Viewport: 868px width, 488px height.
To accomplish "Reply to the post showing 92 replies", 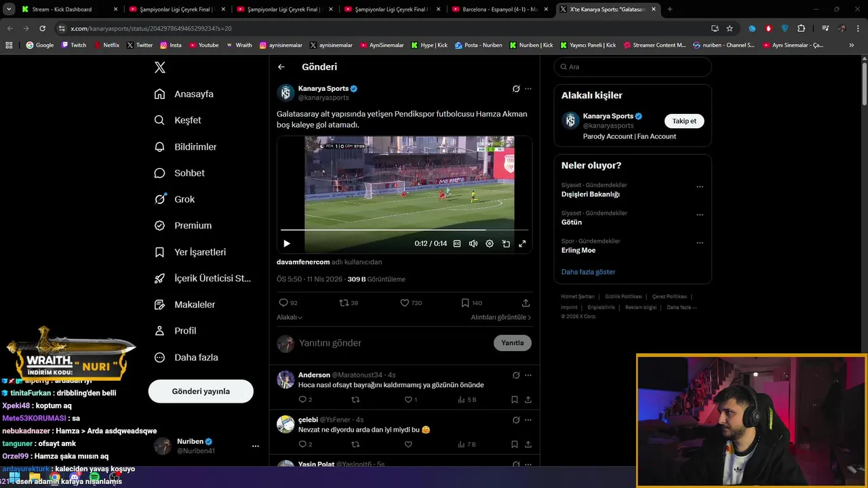I will (x=288, y=303).
